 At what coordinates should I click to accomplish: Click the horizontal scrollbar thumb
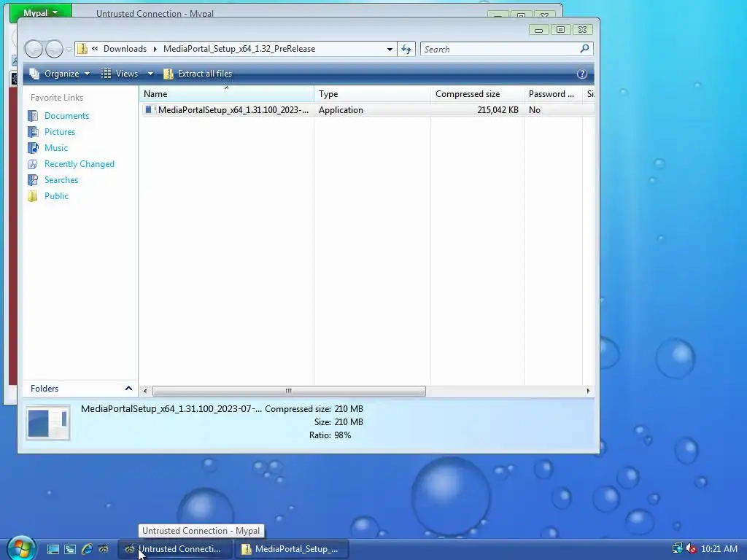[x=289, y=391]
